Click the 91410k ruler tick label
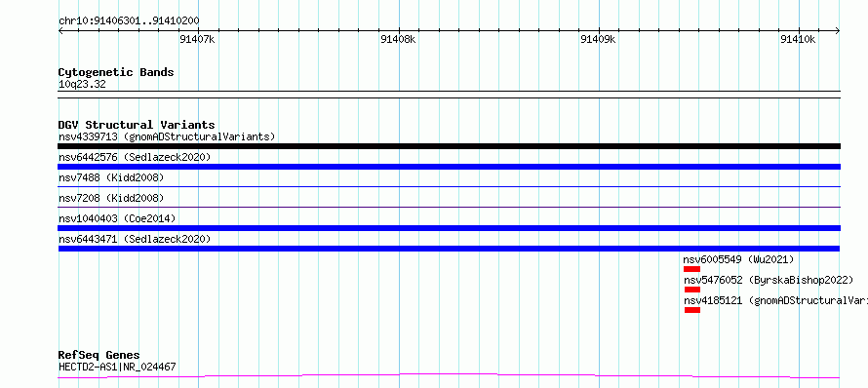This screenshot has width=868, height=388. 798,39
